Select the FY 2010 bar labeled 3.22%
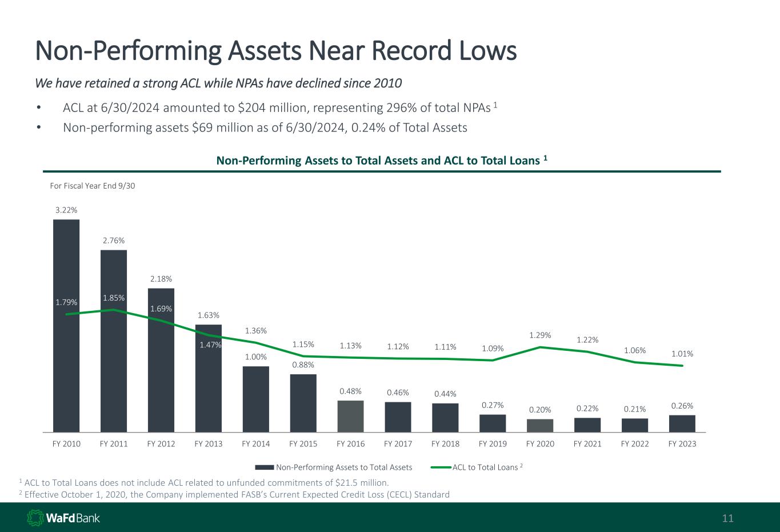Viewport: 780px width, 532px height. tap(66, 326)
